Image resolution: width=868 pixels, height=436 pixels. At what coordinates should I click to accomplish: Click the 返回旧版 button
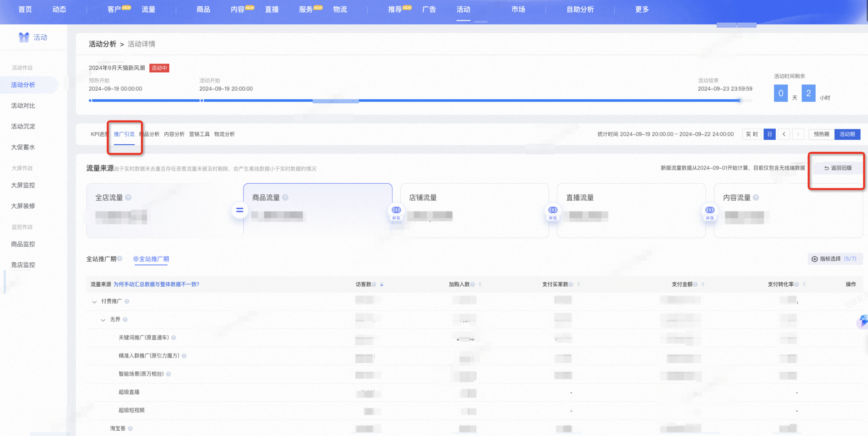[x=838, y=168]
